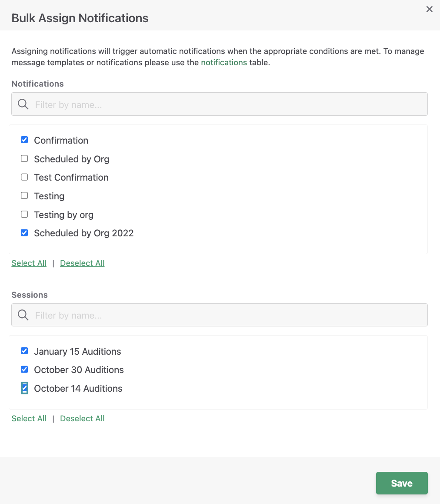
Task: Open the notifications table link
Action: coord(224,62)
